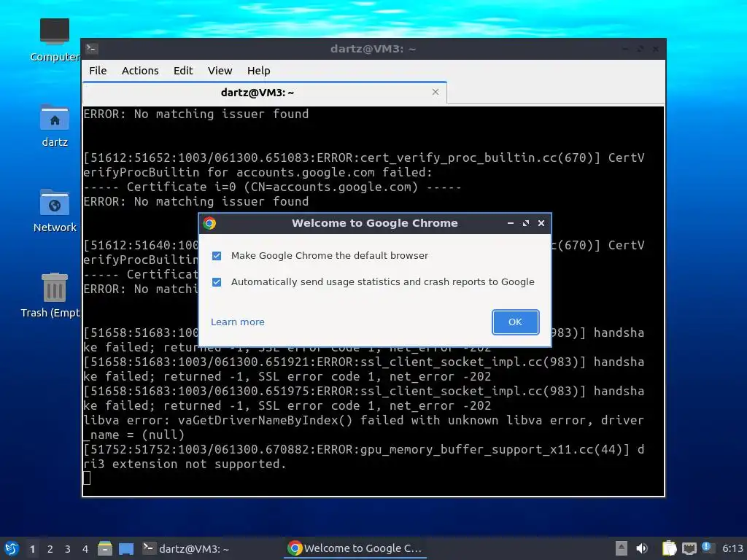Switch to workspace 2
Screen dimensions: 747x560
(x=50, y=549)
